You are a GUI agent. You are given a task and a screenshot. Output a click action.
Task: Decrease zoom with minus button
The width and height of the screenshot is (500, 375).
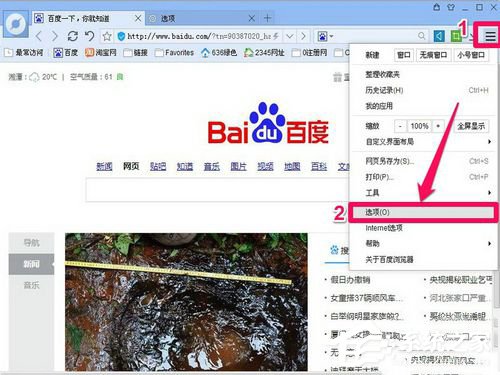pyautogui.click(x=400, y=126)
